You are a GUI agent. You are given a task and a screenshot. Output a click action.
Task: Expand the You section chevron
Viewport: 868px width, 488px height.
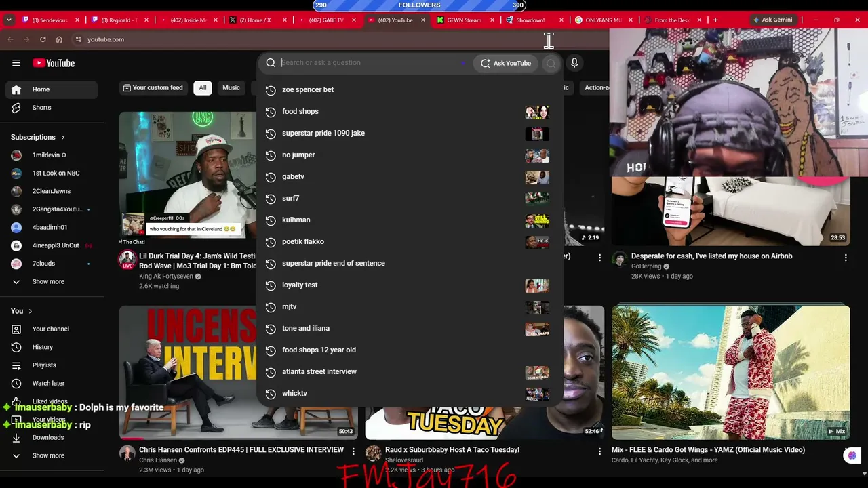click(30, 311)
